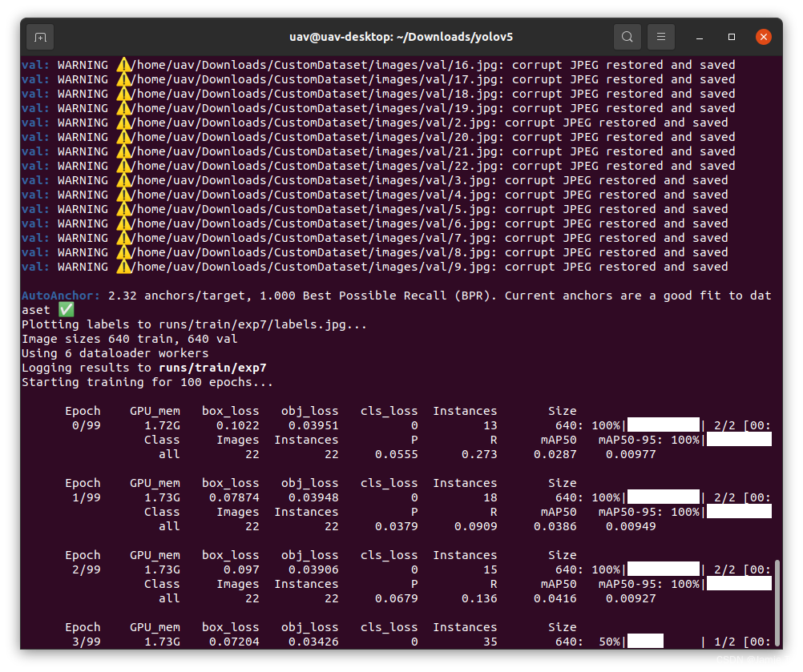Open a new terminal tab

[40, 38]
